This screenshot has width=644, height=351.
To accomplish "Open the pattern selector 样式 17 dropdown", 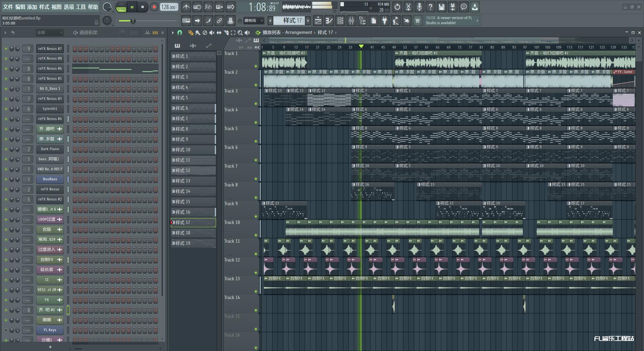I will coord(289,21).
